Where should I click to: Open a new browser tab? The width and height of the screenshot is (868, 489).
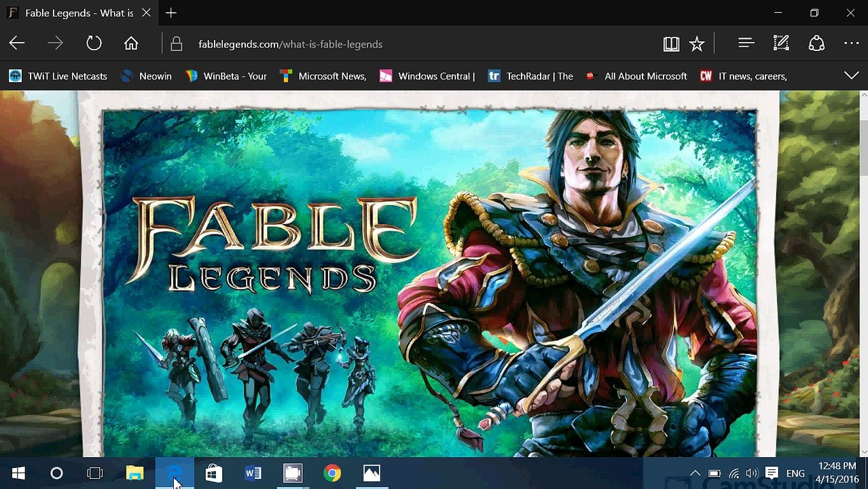(171, 13)
